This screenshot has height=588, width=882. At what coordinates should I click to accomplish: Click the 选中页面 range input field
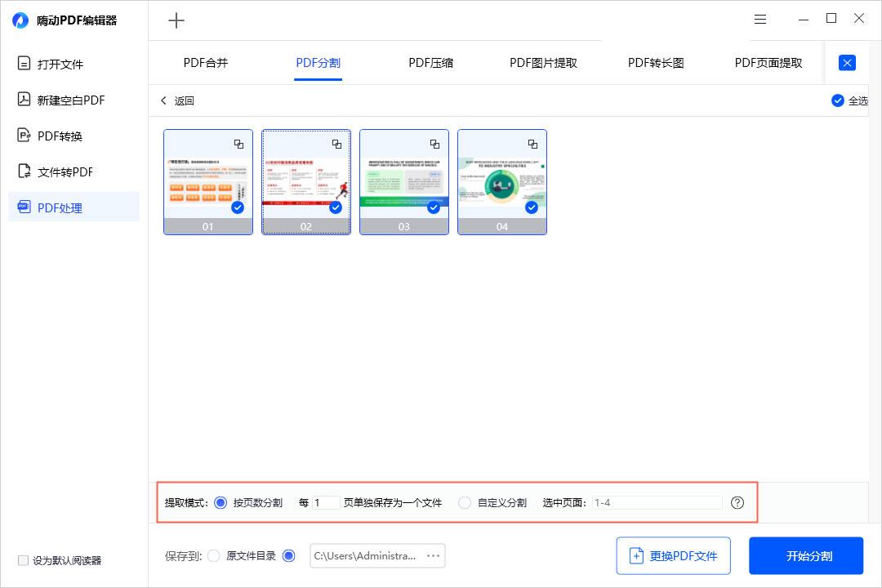[657, 502]
